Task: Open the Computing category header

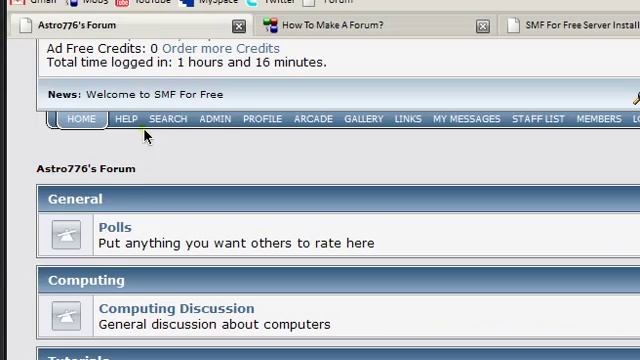Action: click(x=86, y=280)
